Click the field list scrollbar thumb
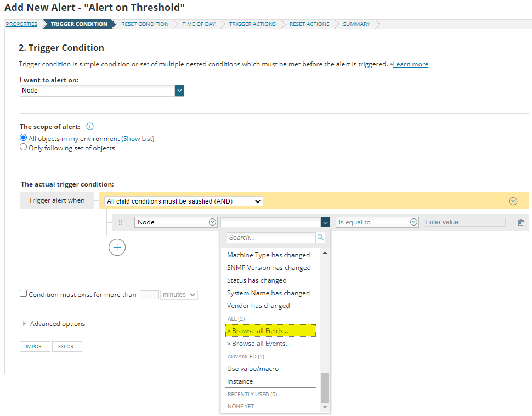 click(x=325, y=387)
